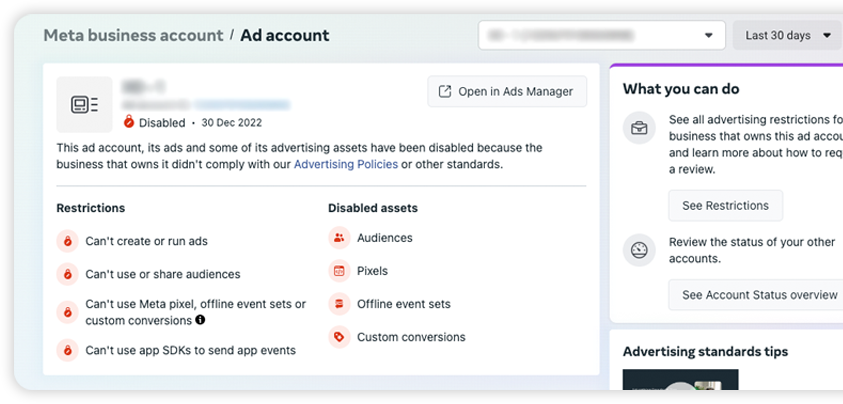Image resolution: width=843 pixels, height=404 pixels.
Task: Click the What you can do heading
Action: 681,89
